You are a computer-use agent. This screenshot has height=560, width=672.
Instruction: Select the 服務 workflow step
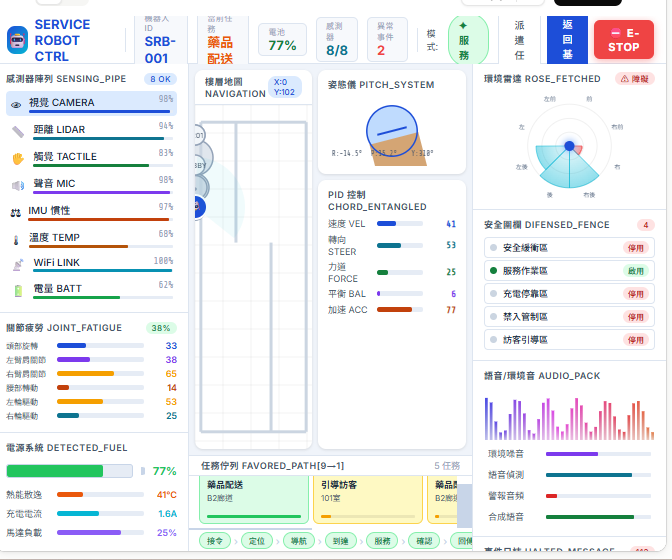(382, 541)
